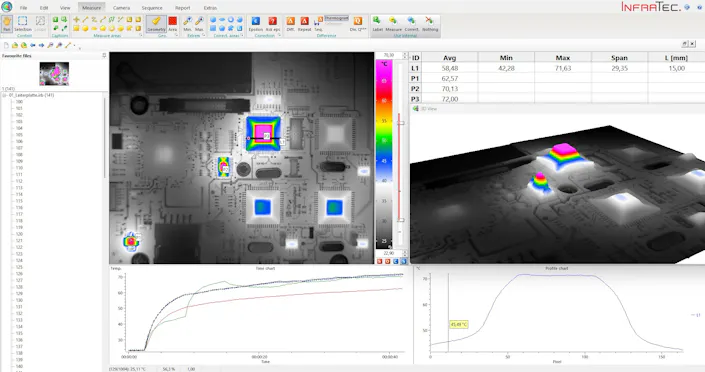Open the File menu

pos(23,8)
